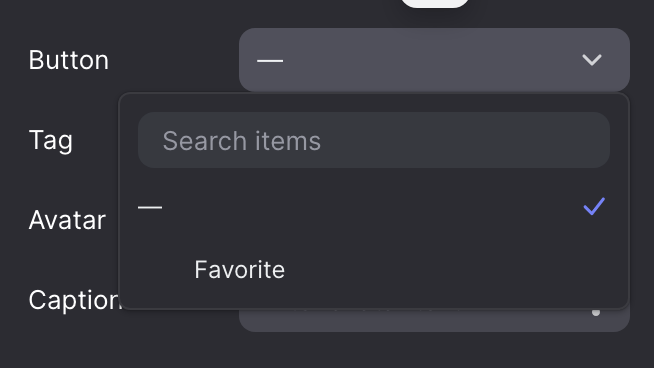Viewport: 654px width, 368px height.
Task: Click the Search items placeholder text
Action: click(241, 141)
